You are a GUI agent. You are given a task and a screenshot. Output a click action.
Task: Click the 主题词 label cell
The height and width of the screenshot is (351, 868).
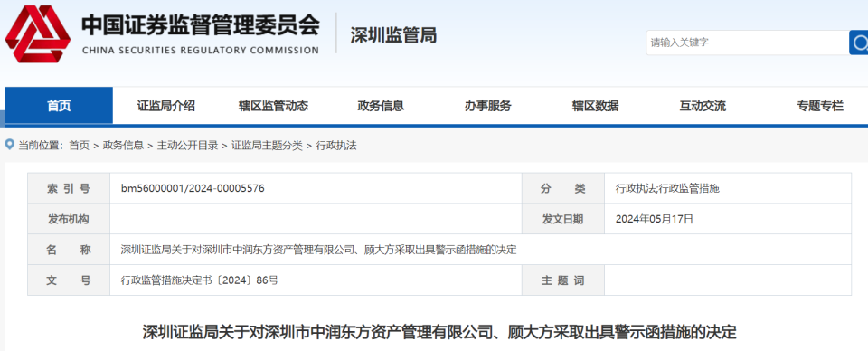click(x=563, y=280)
